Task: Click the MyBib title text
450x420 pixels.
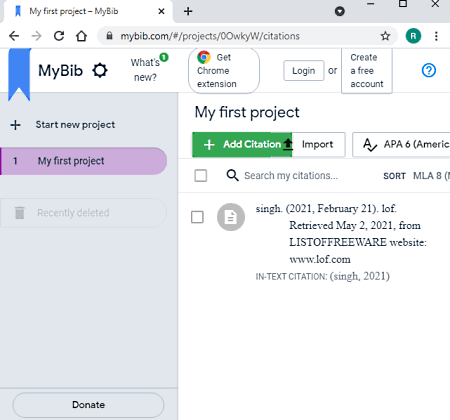Action: (60, 71)
